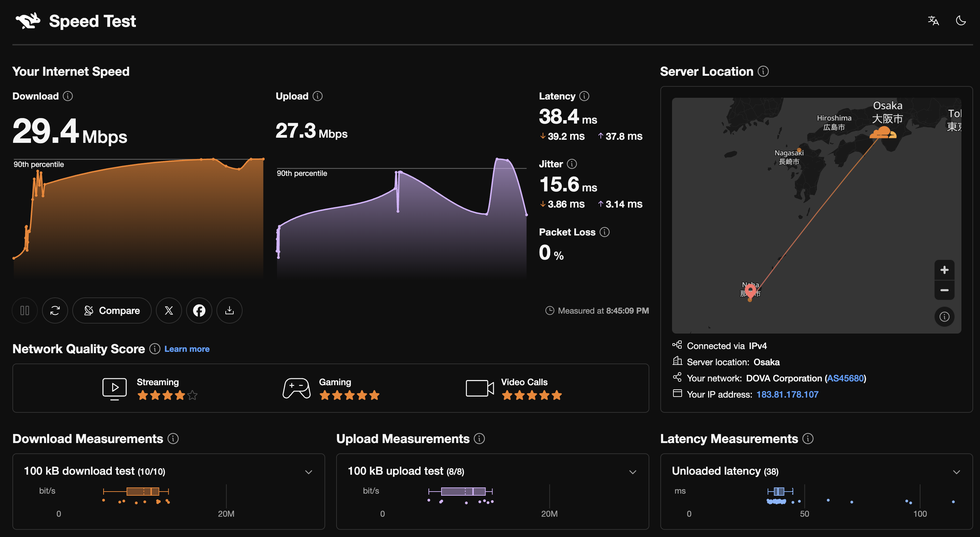Expand the 100 kB download test panel
Screen dimensions: 980x537
pyautogui.click(x=309, y=472)
